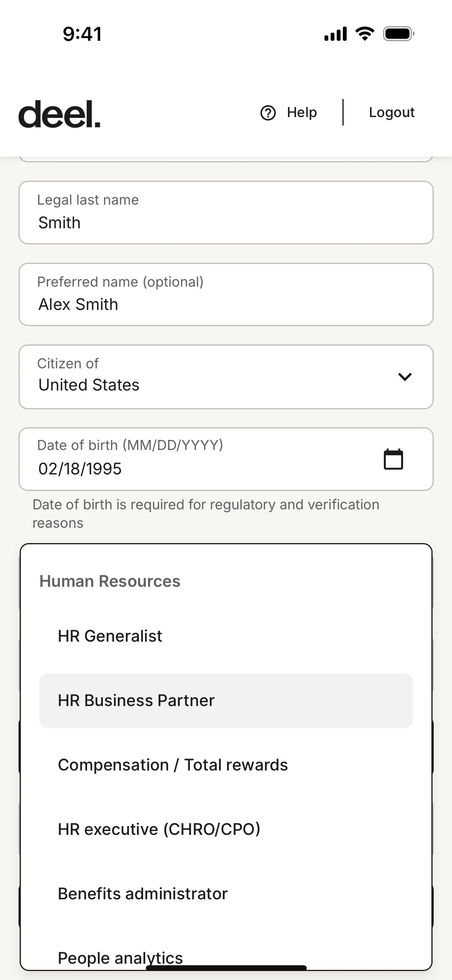Tap the 9:41 clock in status bar
This screenshot has height=980, width=452.
click(82, 34)
